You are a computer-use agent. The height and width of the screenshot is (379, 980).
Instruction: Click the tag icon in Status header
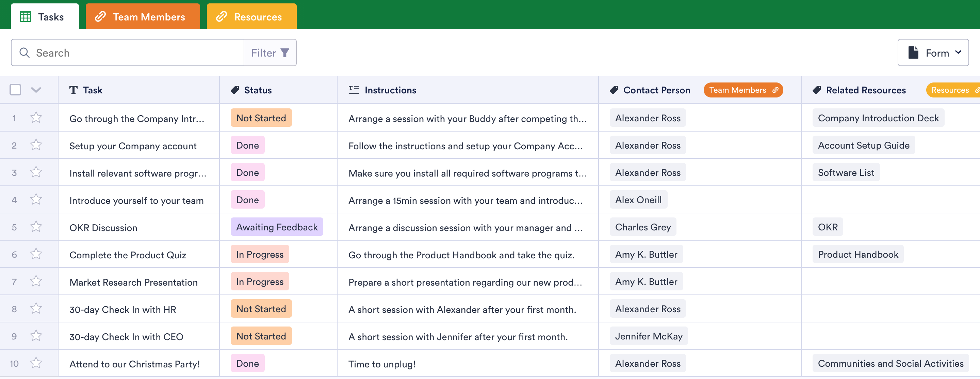[235, 90]
